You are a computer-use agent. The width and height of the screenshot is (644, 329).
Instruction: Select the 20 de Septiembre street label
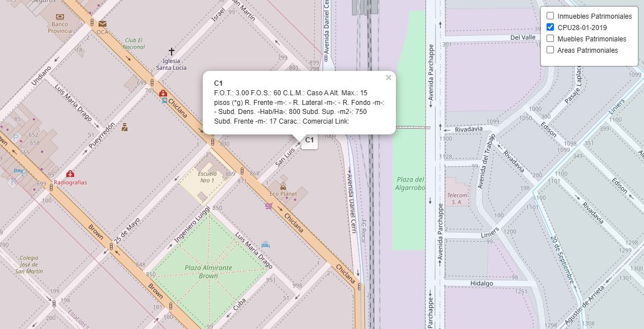(562, 259)
